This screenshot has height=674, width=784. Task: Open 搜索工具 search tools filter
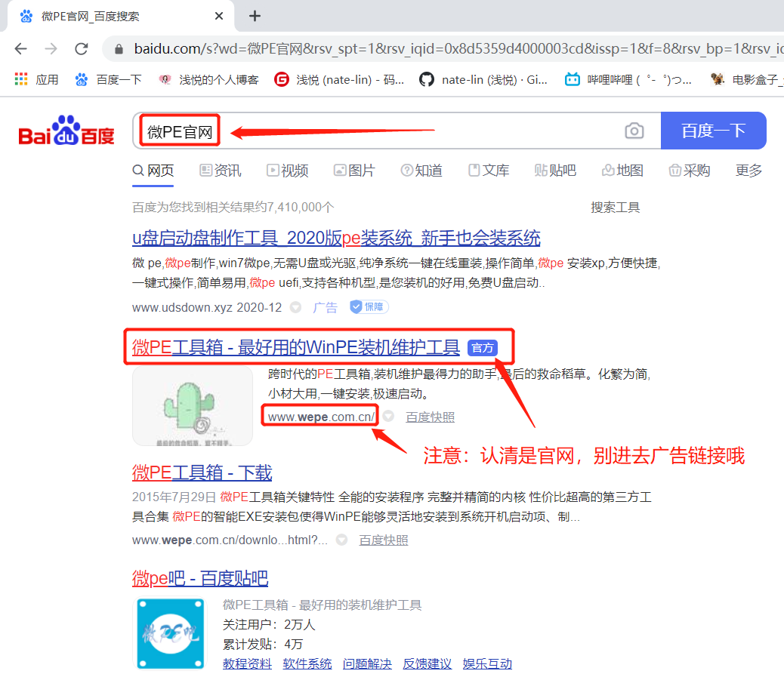coord(615,207)
